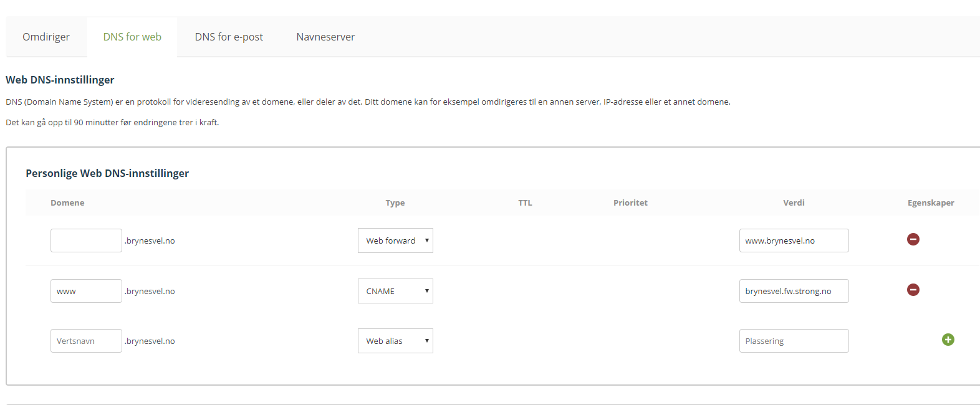Delete the www CNAME record

(913, 290)
